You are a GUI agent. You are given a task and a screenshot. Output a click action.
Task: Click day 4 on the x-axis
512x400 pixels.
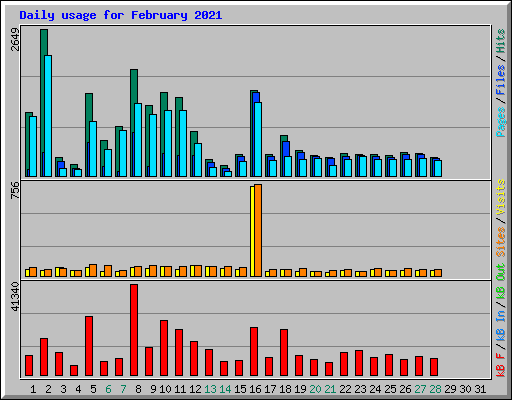(78, 389)
